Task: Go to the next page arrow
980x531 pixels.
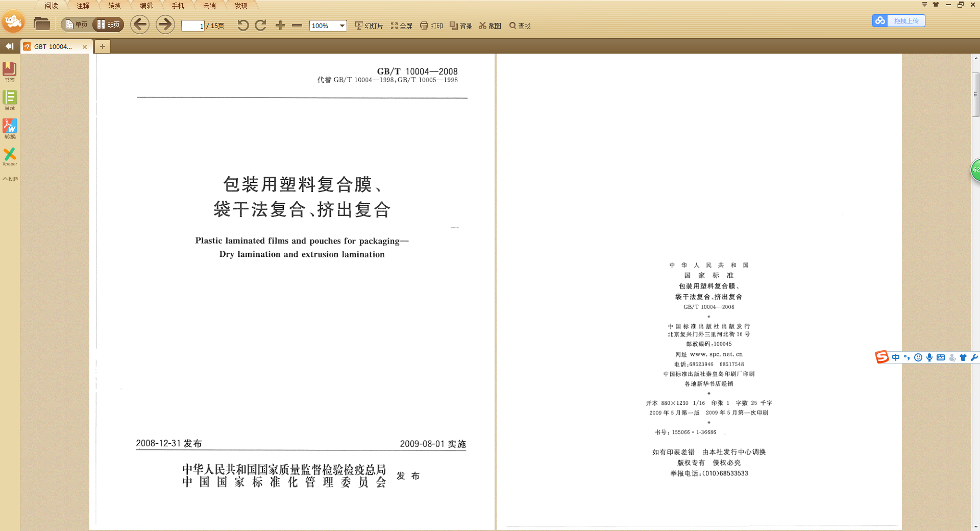Action: pyautogui.click(x=165, y=25)
